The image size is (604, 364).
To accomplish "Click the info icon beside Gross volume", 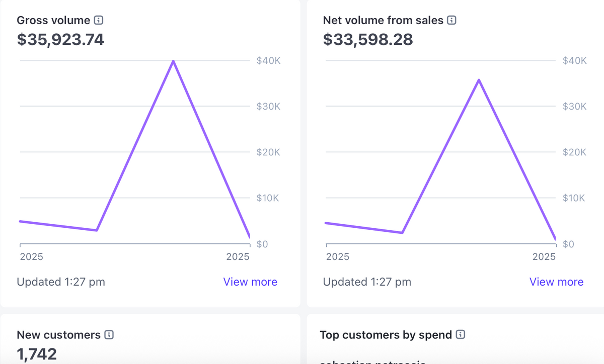I will point(99,21).
